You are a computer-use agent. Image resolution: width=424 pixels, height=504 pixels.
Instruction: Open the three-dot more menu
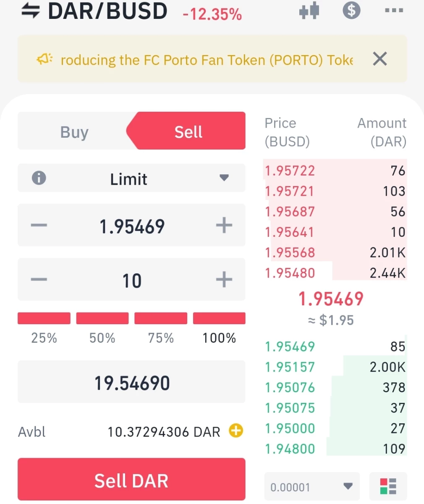click(x=394, y=10)
